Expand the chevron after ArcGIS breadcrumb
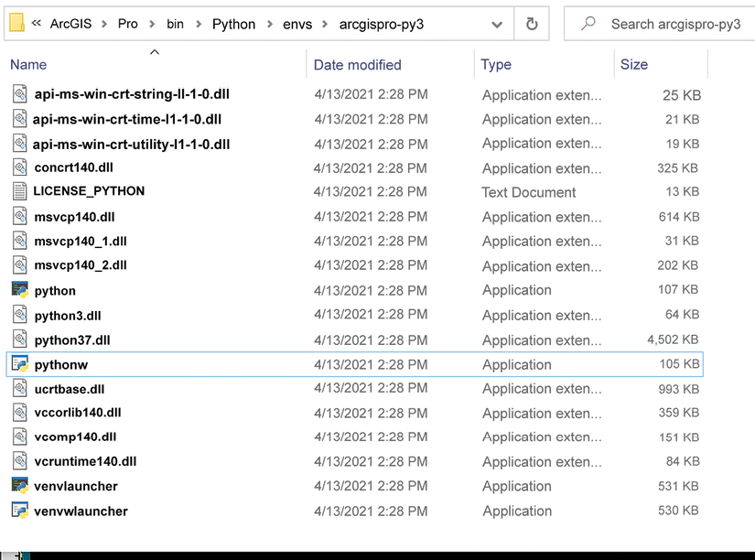Viewport: 755px width, 560px height. (x=104, y=24)
